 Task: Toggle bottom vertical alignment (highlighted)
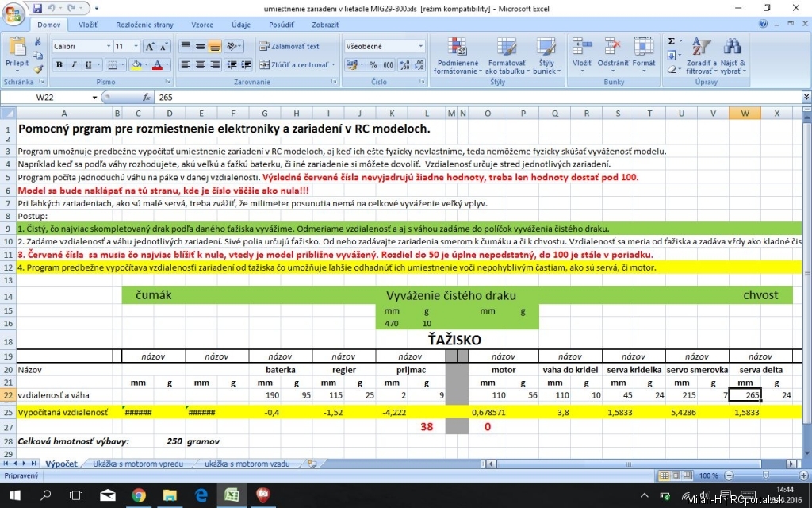pos(214,47)
